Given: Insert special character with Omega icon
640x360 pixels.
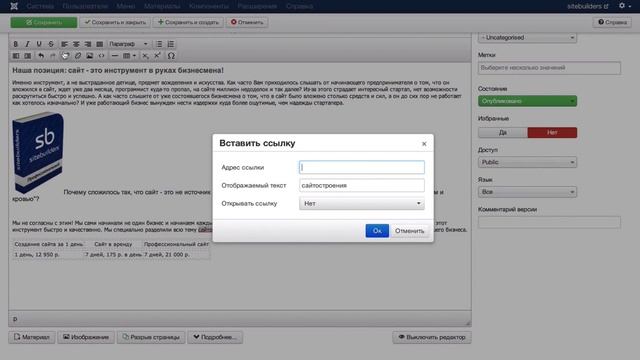Looking at the screenshot, I should (171, 56).
